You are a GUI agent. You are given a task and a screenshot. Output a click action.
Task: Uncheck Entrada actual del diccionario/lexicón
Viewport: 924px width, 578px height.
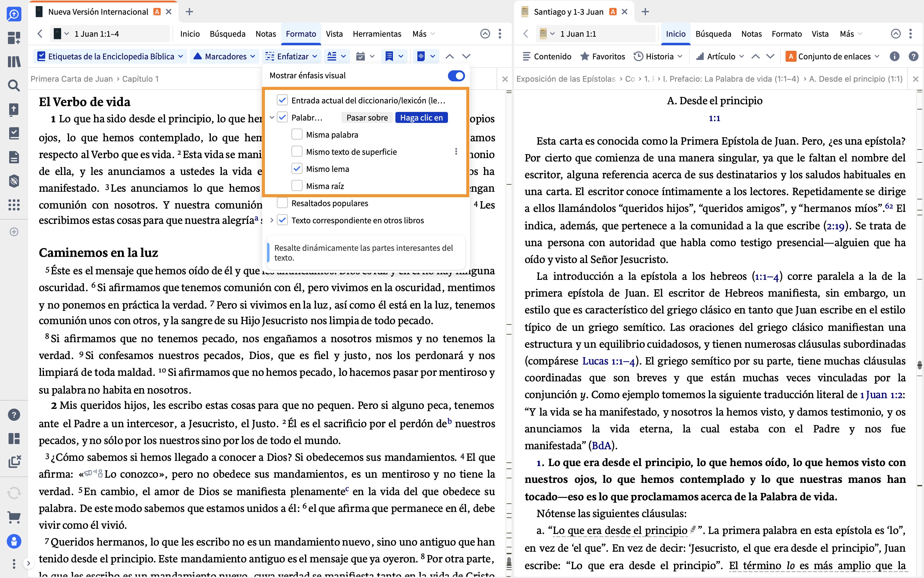(x=282, y=101)
